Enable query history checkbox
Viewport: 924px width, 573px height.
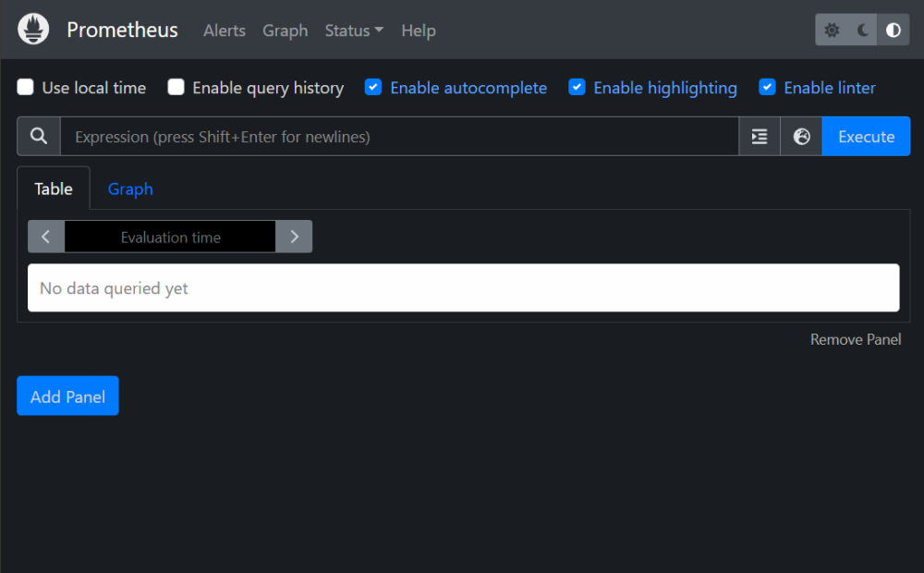click(176, 87)
